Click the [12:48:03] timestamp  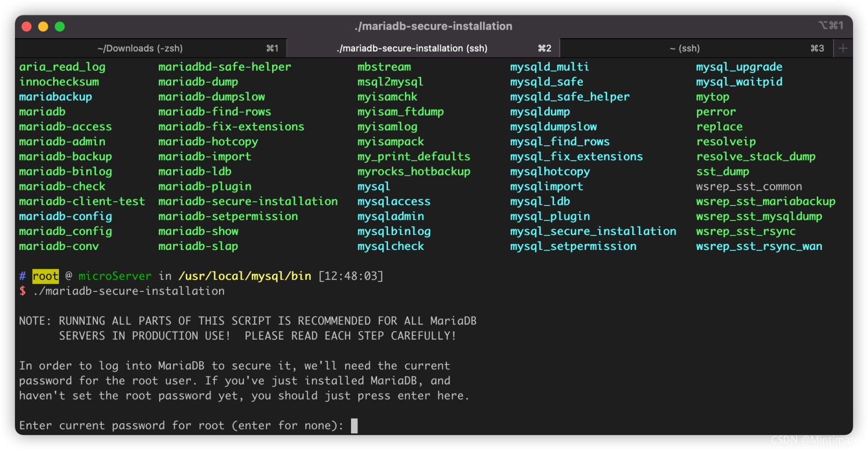click(351, 276)
